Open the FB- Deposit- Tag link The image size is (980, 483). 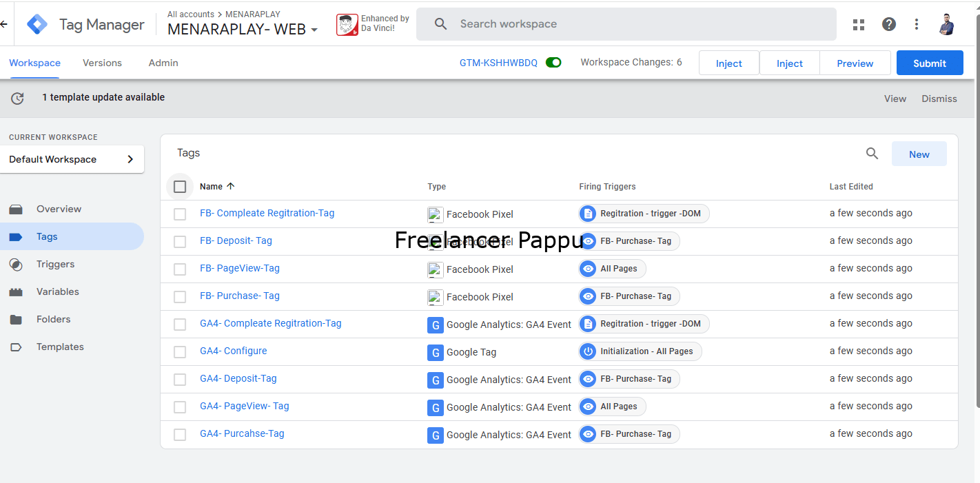coord(236,240)
